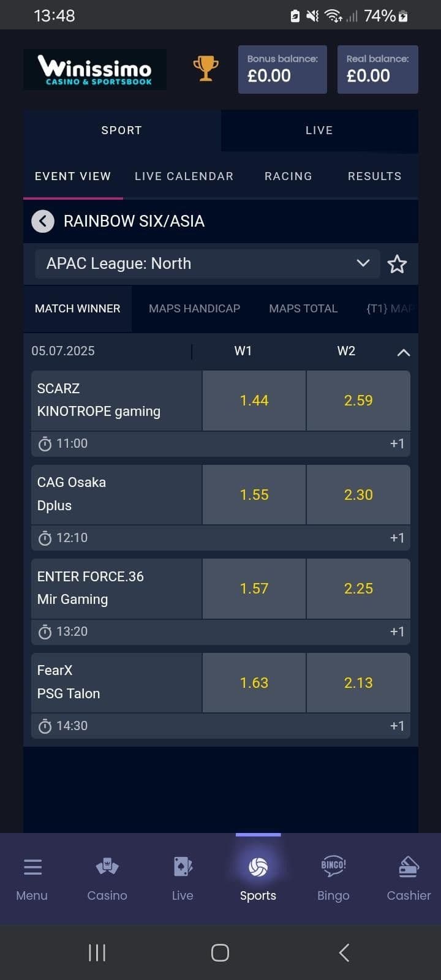Open the MAPS HANDICAP tab

194,308
